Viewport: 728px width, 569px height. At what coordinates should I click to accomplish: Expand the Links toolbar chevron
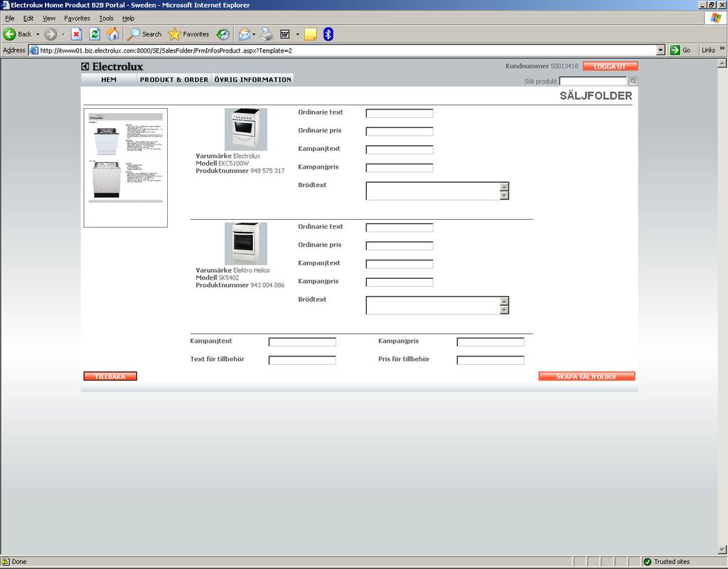pyautogui.click(x=722, y=48)
